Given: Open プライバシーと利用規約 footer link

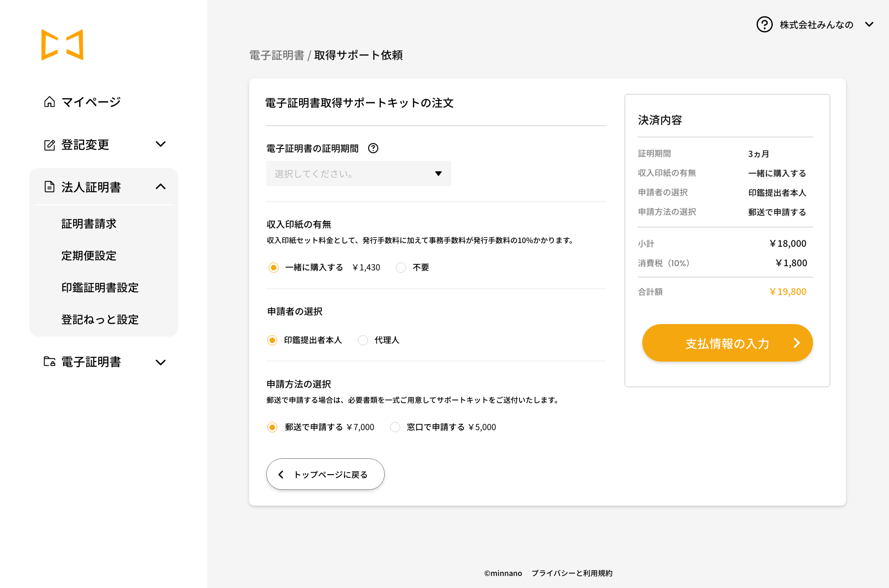Looking at the screenshot, I should pyautogui.click(x=572, y=573).
